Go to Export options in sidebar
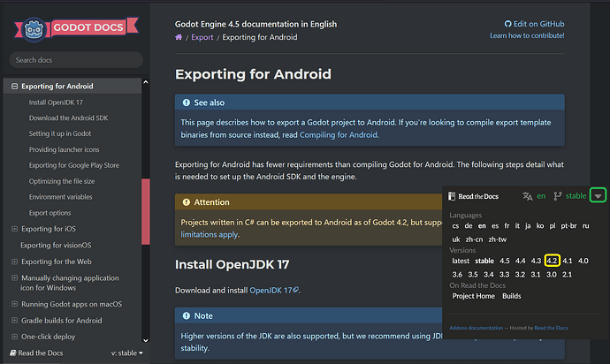 point(50,213)
